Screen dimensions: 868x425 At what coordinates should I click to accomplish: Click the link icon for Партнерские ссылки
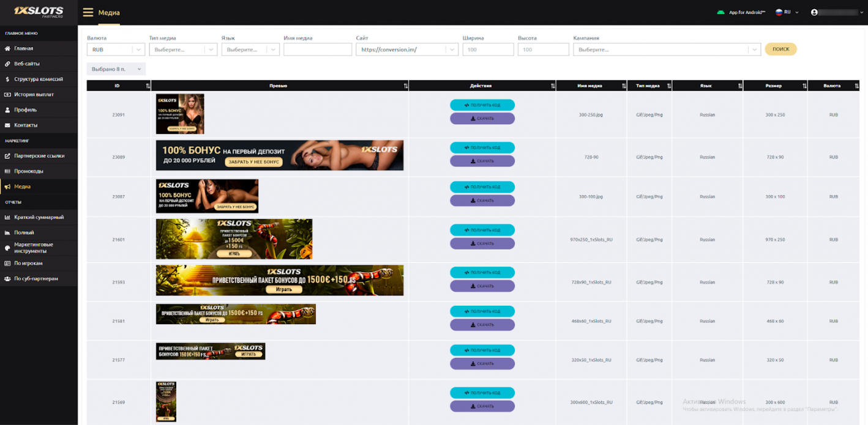click(7, 156)
